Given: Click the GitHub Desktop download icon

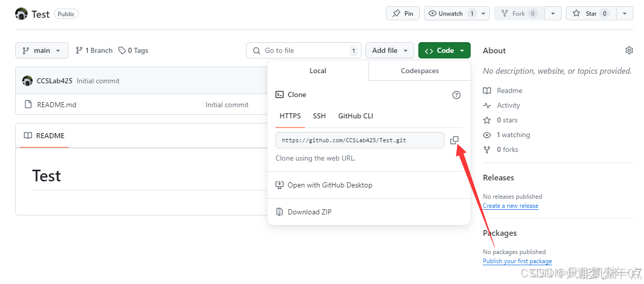Looking at the screenshot, I should tap(280, 185).
